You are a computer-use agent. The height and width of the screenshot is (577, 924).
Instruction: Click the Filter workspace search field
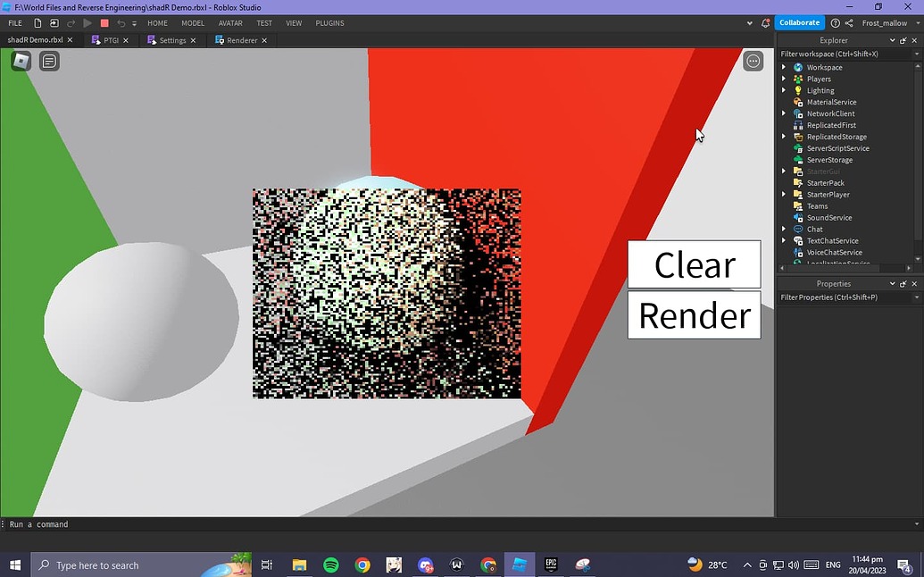[x=839, y=54]
